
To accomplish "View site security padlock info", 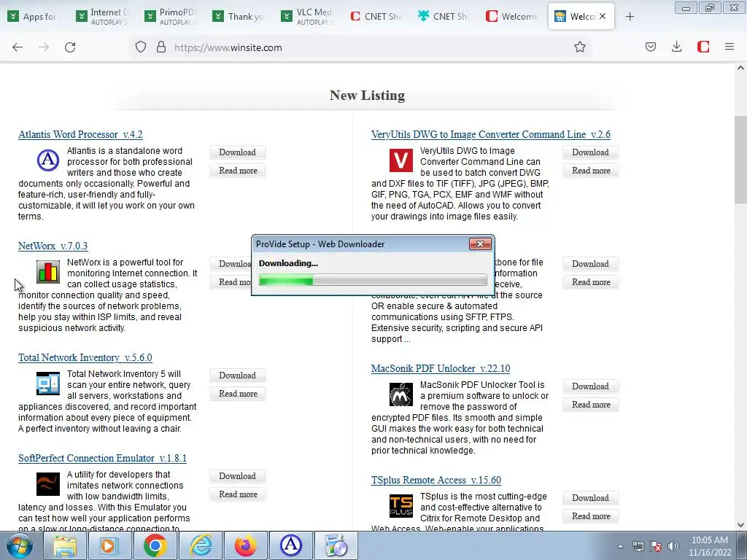I will tap(161, 47).
